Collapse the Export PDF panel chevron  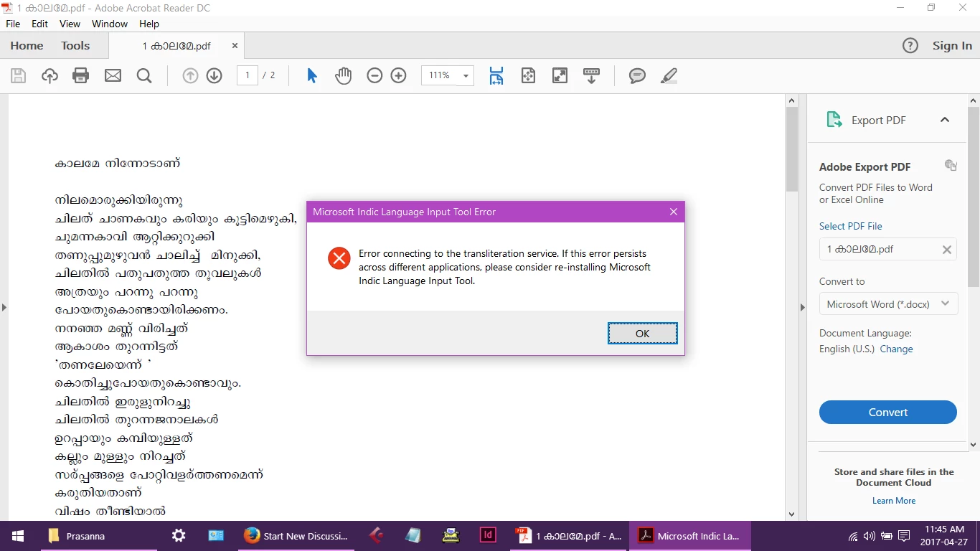point(945,120)
